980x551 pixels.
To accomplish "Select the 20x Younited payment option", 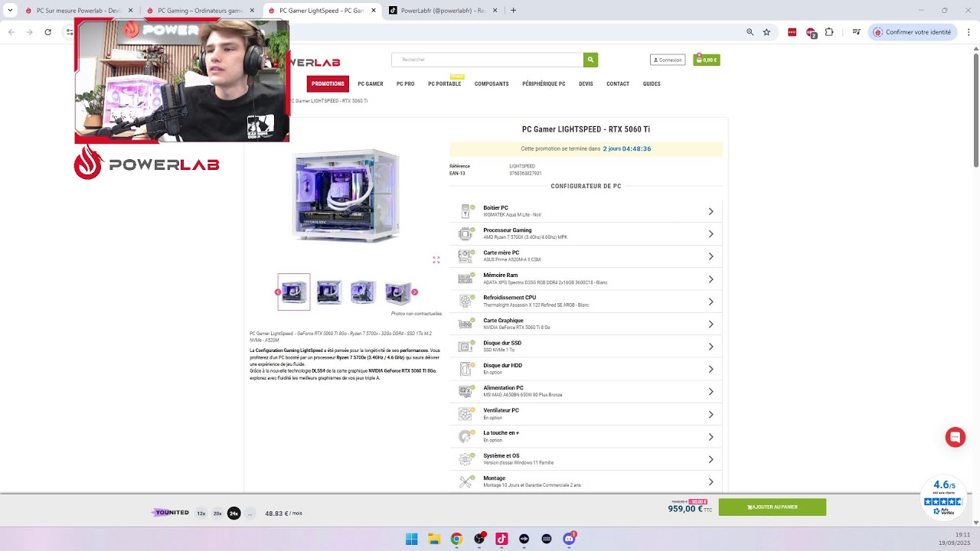I will coord(217,514).
